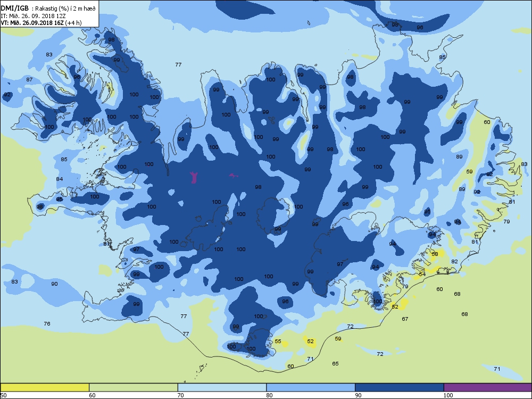
Task: Select the '67' humidity value on the map
Action: tap(405, 319)
